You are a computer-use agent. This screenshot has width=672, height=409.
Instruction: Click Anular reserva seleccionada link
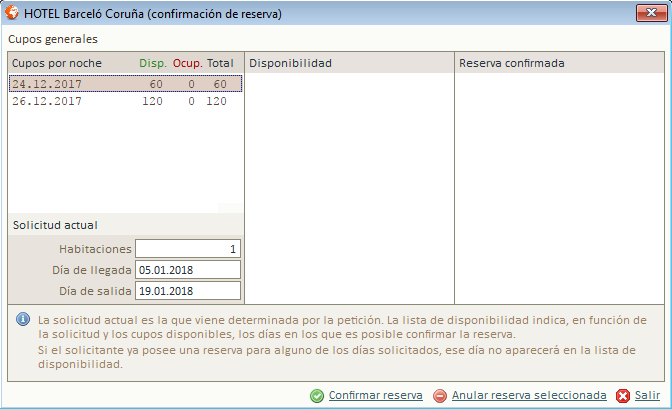(x=529, y=395)
